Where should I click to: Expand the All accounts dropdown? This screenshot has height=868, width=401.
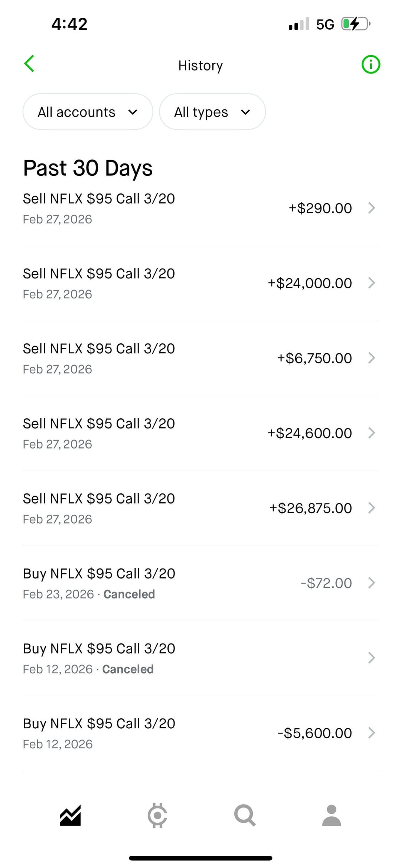click(88, 112)
